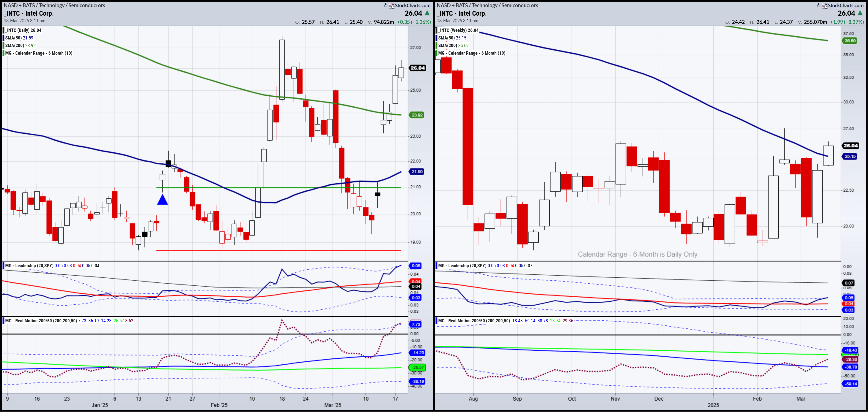Click the daily MG - Calendar Range - 6 Month legend

click(x=39, y=53)
